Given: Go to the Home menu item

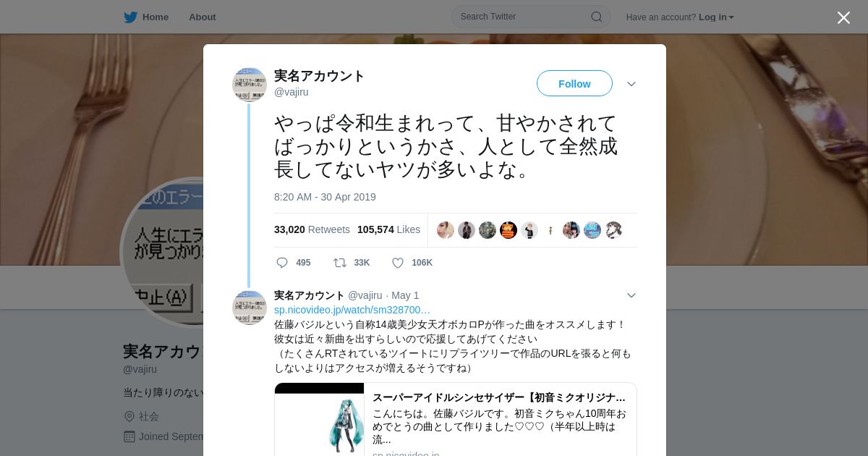Looking at the screenshot, I should tap(156, 17).
